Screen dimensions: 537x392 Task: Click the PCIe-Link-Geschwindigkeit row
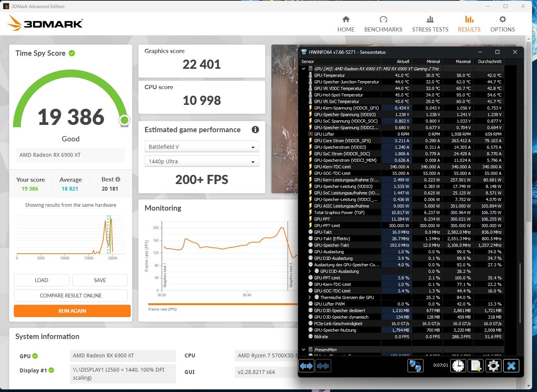click(402, 324)
